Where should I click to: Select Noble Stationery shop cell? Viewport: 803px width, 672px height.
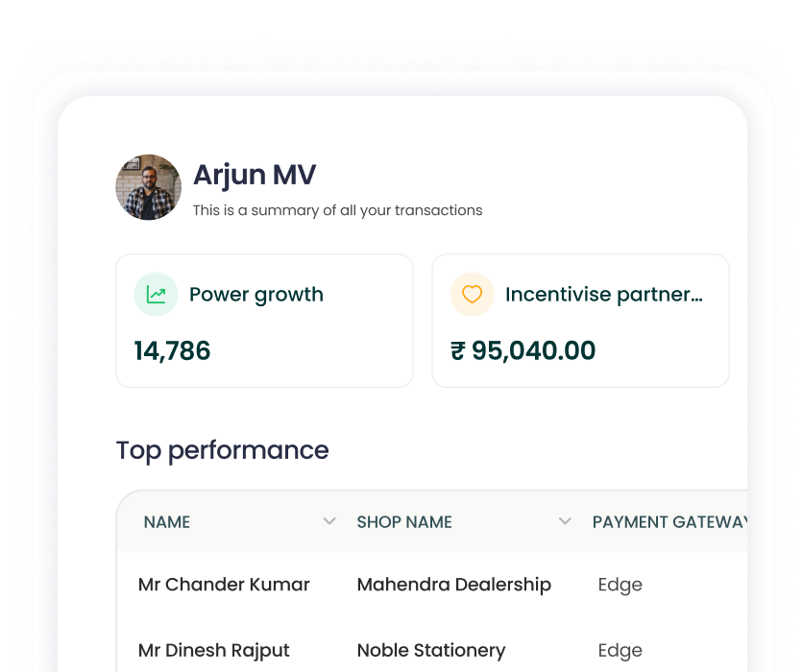click(431, 651)
